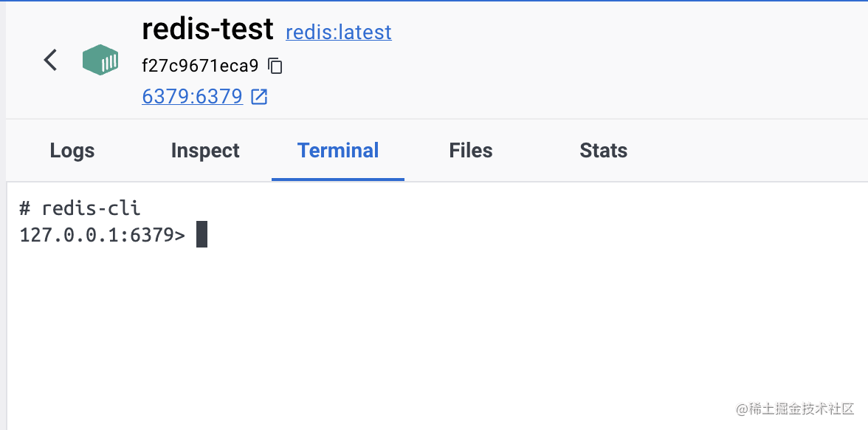
Task: Click the terminal cursor at the redis prompt
Action: click(201, 234)
